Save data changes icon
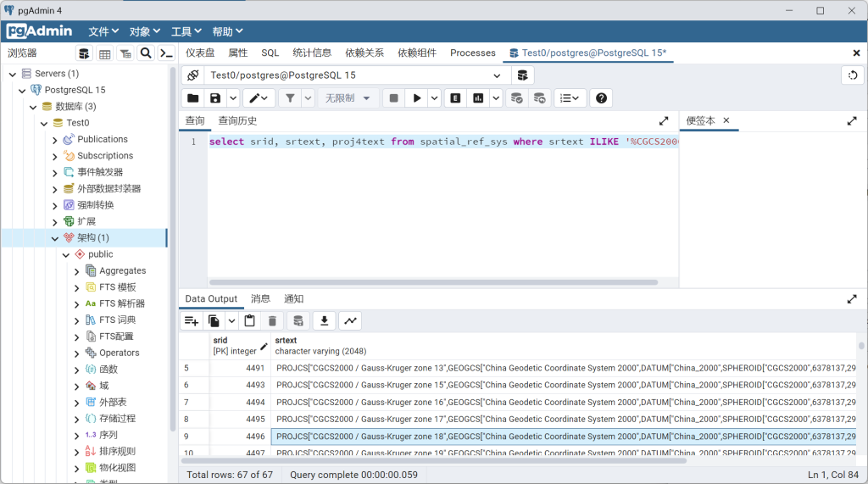 click(x=298, y=320)
